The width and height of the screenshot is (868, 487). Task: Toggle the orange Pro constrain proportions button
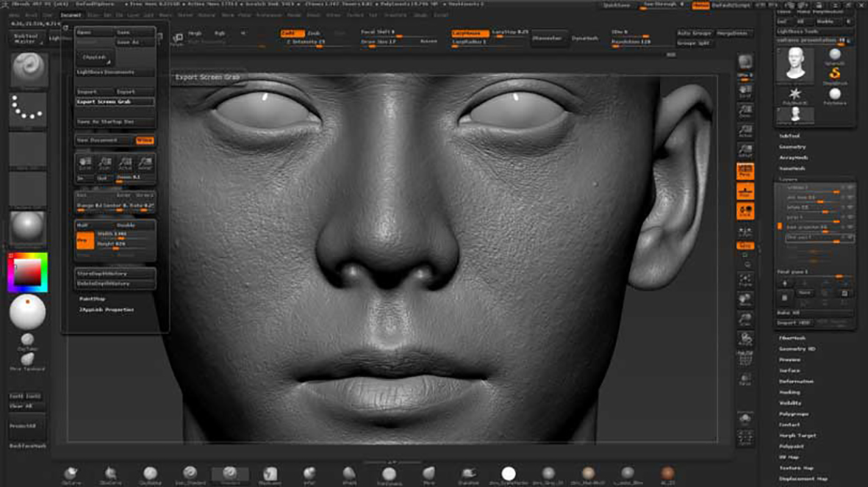pyautogui.click(x=85, y=240)
